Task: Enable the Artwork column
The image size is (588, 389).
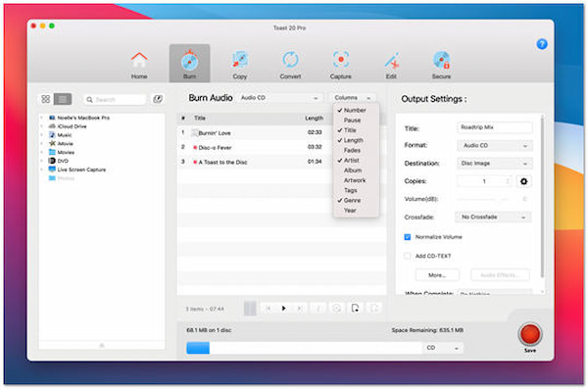Action: 356,180
